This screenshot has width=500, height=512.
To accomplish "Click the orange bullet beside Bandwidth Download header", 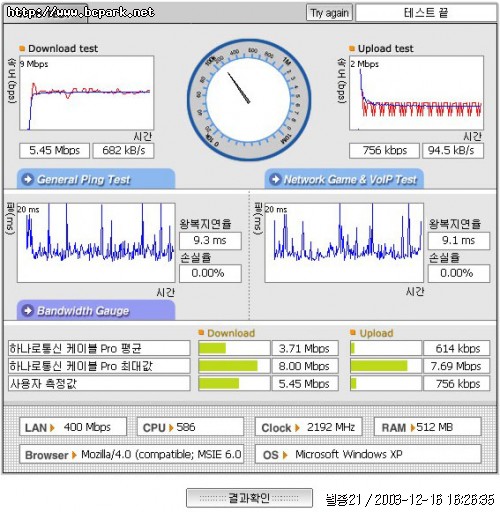I will tap(201, 332).
